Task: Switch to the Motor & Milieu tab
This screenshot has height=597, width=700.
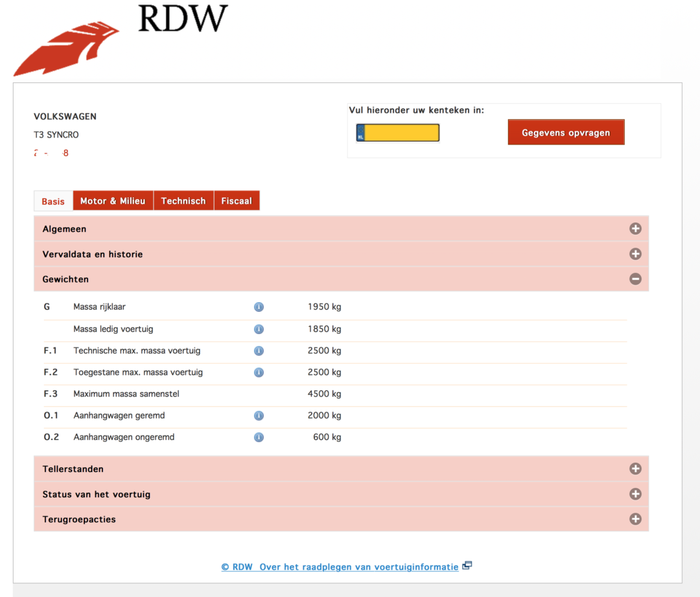Action: click(113, 200)
